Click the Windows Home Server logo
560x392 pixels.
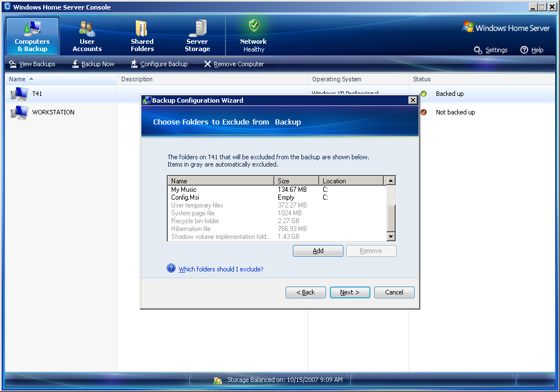(506, 27)
